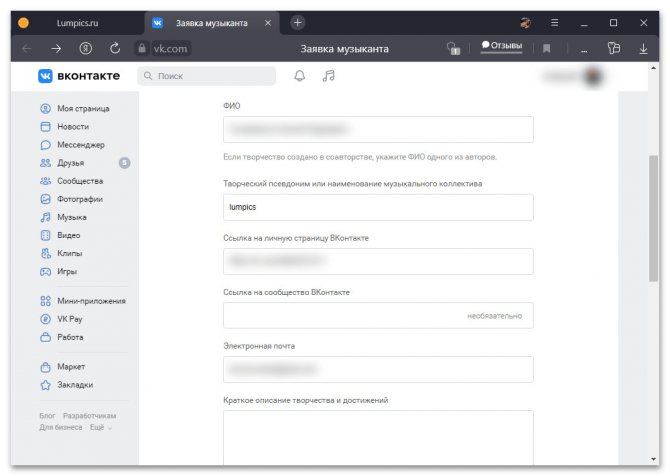This screenshot has width=670, height=476.
Task: Open Клипы in sidebar
Action: 61,253
